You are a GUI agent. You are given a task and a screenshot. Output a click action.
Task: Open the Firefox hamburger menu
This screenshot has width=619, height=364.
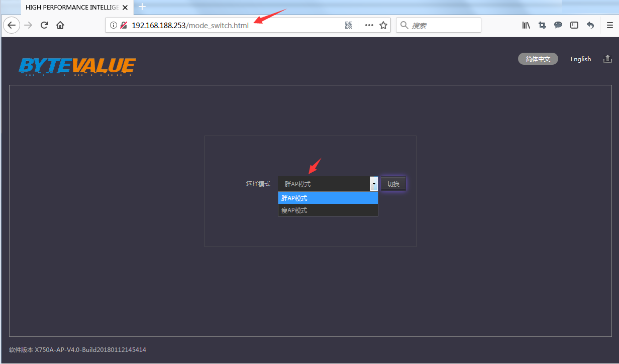[609, 25]
